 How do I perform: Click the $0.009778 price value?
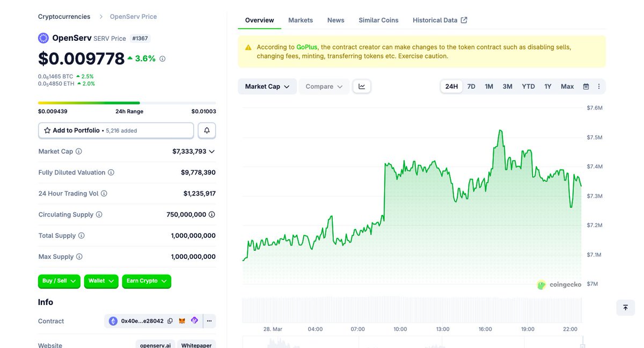(82, 59)
